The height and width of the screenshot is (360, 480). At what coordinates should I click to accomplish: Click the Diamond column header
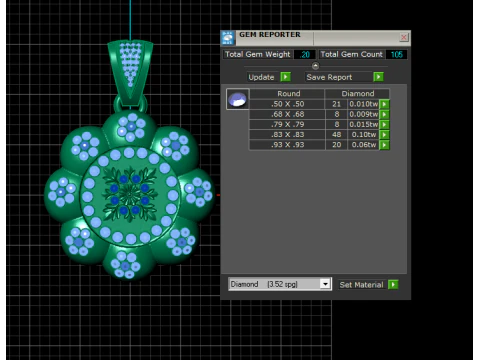(x=358, y=94)
